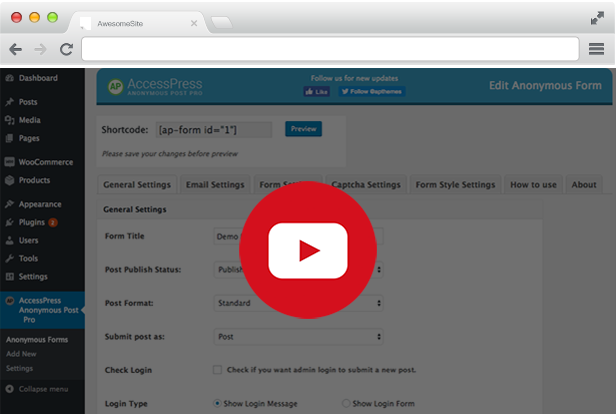Click the Dashboard gauge icon
This screenshot has height=414, width=616.
10,78
